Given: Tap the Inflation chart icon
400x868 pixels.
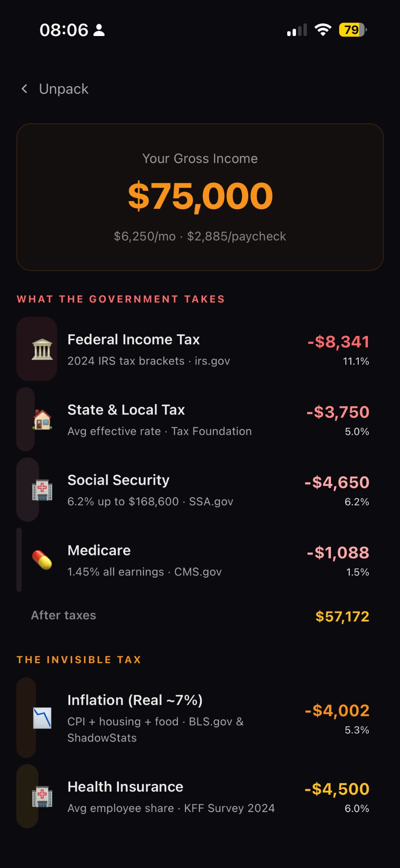Looking at the screenshot, I should coord(42,718).
